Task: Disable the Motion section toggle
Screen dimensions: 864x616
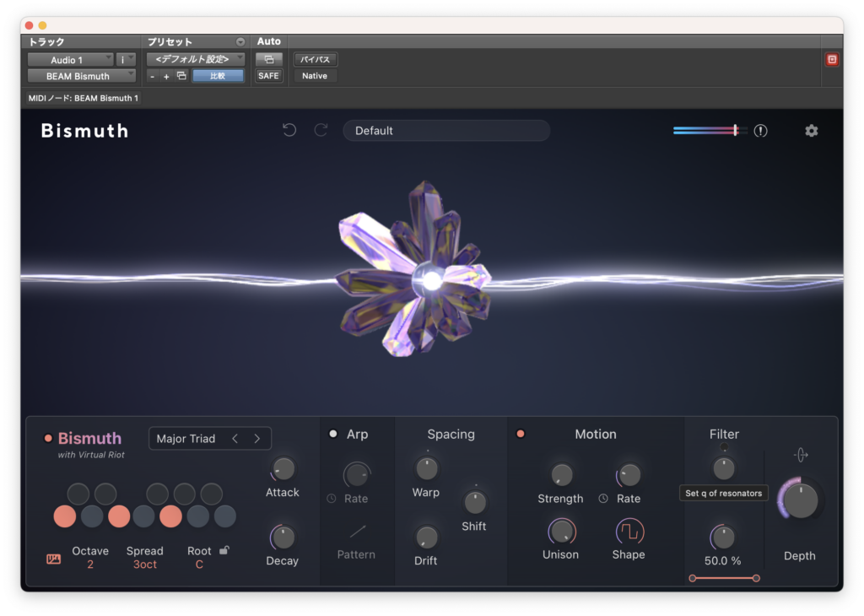Action: [520, 435]
